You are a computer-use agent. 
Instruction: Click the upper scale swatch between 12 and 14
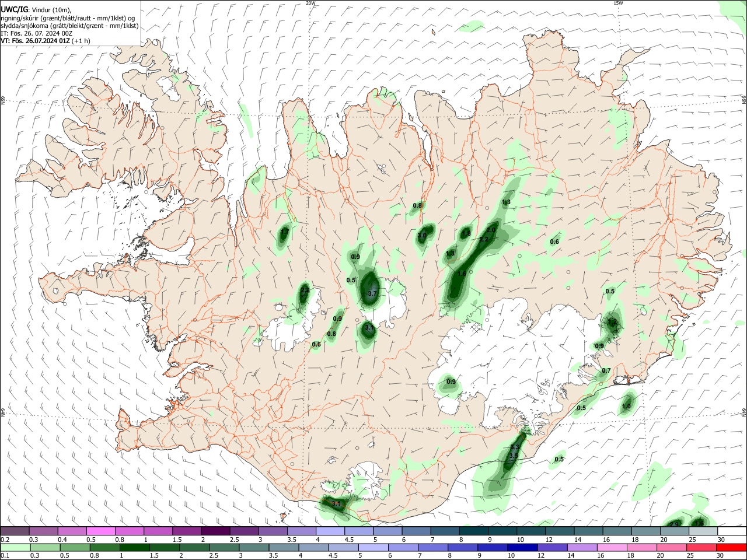559,531
